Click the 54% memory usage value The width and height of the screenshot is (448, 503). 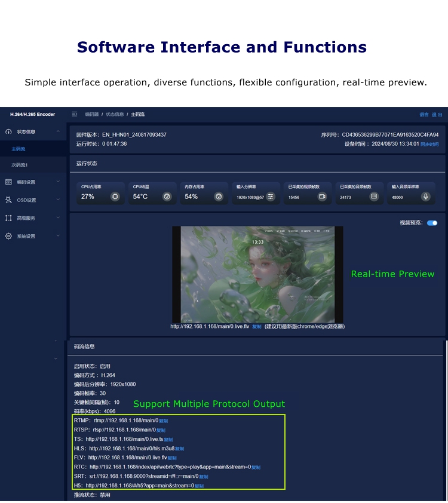(191, 197)
